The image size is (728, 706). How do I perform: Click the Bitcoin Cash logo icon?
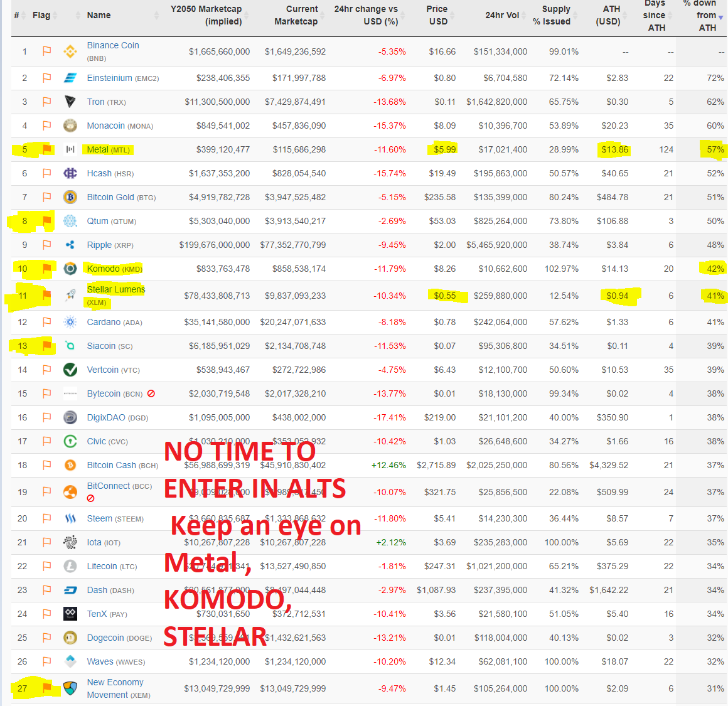[70, 465]
